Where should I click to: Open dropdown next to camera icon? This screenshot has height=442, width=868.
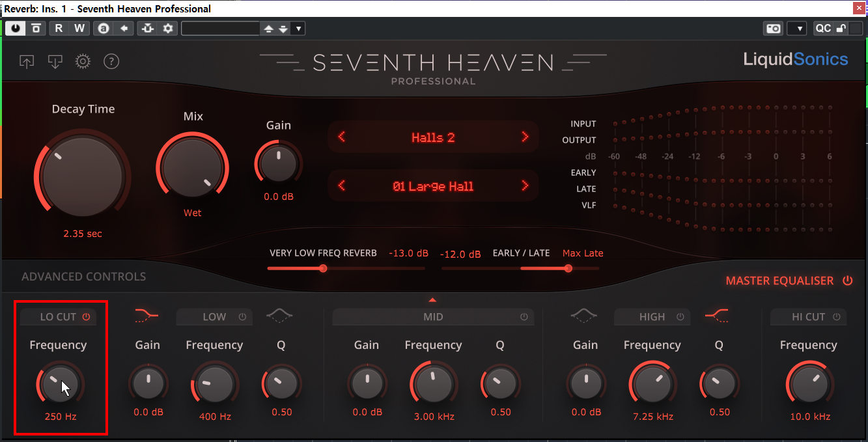[x=797, y=29]
